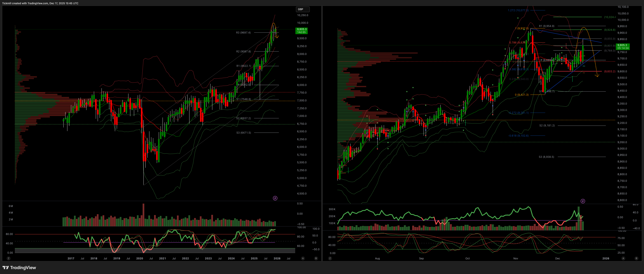Viewport: 644px width, 274px height.
Task: Click the Z timezone button on left chart
Action: (x=8, y=258)
